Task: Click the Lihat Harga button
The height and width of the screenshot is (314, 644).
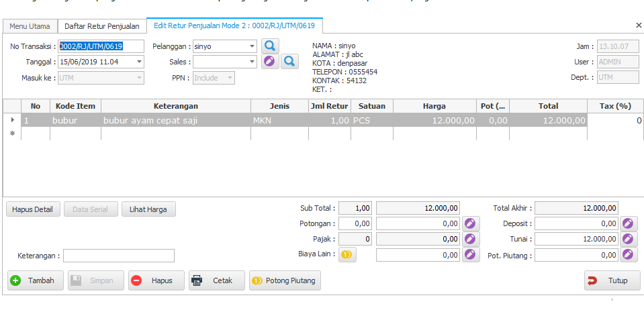Action: (x=148, y=209)
